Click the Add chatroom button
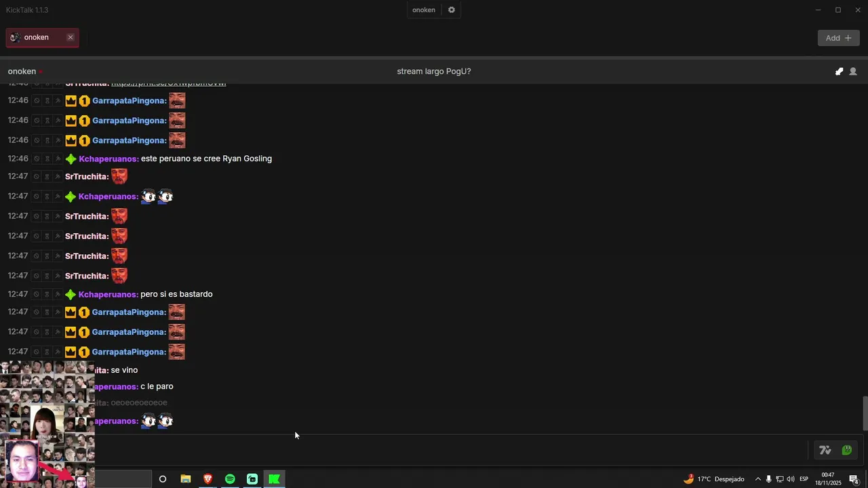This screenshot has width=868, height=488. pyautogui.click(x=838, y=38)
